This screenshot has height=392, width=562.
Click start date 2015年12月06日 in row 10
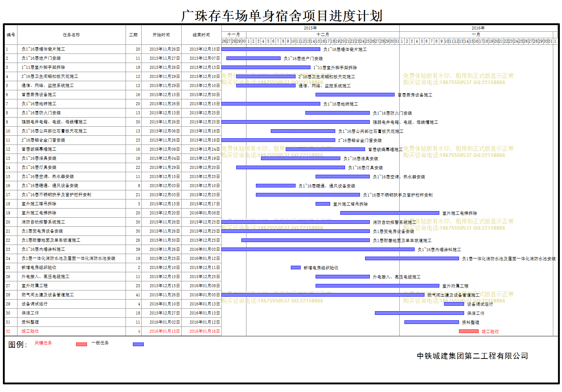(x=165, y=131)
